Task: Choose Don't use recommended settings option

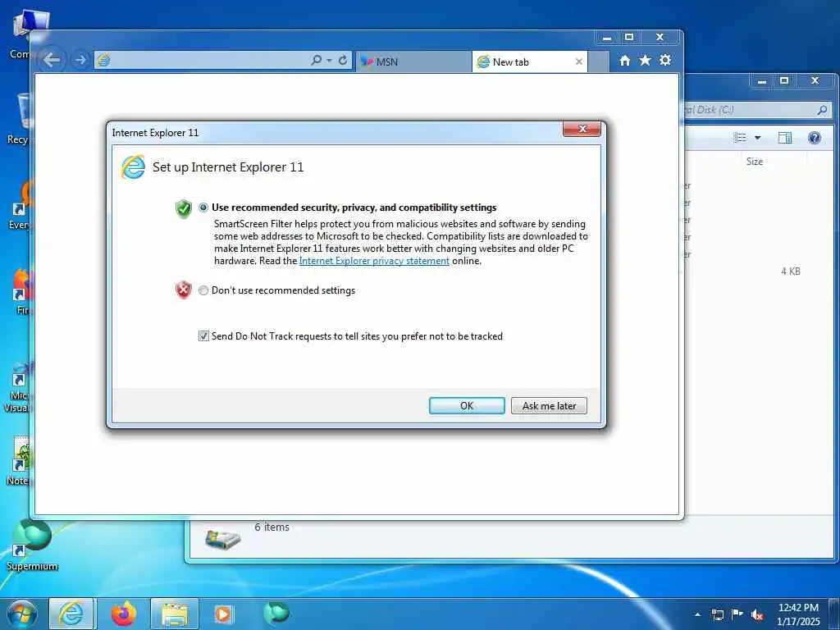Action: click(x=203, y=290)
